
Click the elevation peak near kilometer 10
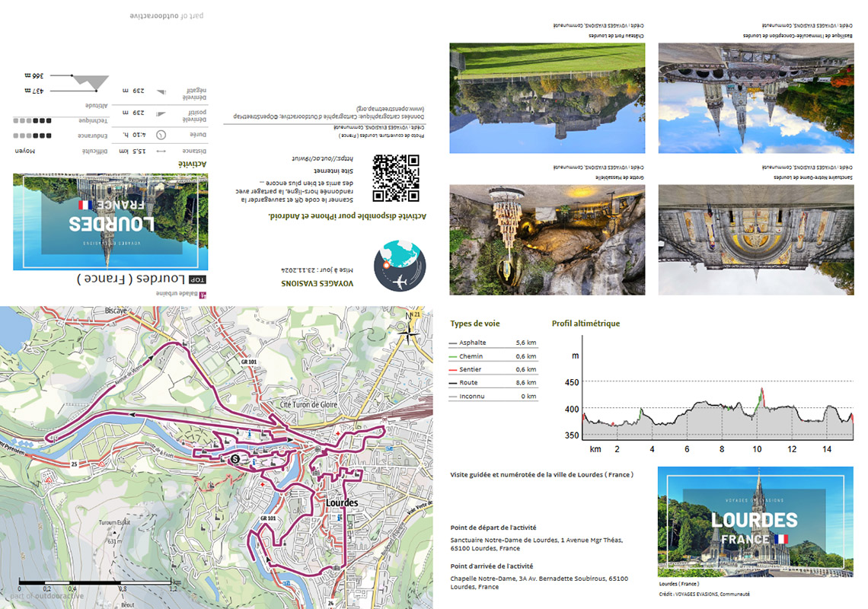(x=761, y=391)
